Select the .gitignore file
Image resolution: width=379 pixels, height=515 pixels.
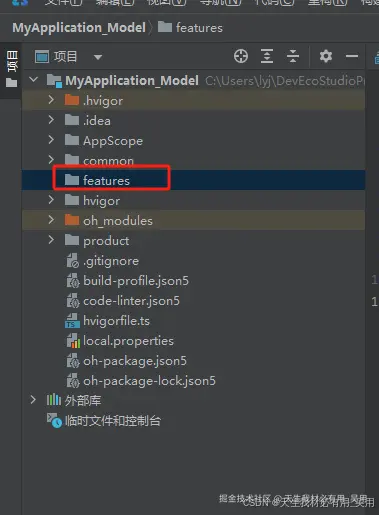pyautogui.click(x=193, y=261)
